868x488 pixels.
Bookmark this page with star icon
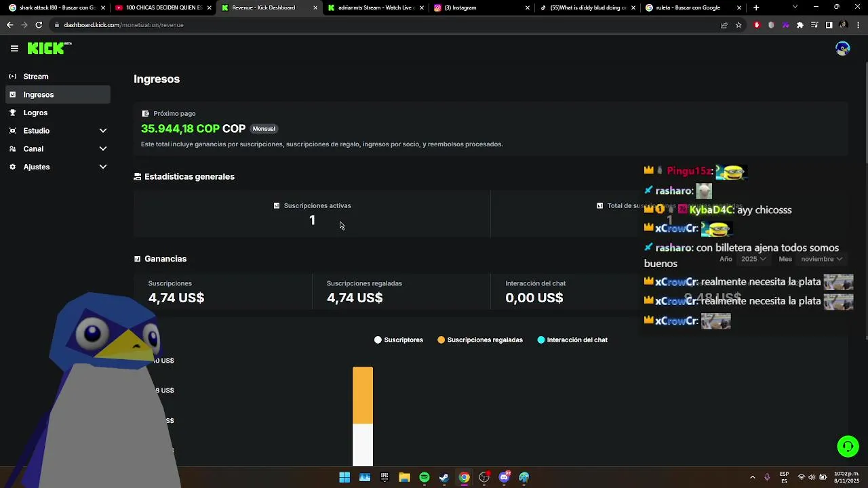click(738, 25)
